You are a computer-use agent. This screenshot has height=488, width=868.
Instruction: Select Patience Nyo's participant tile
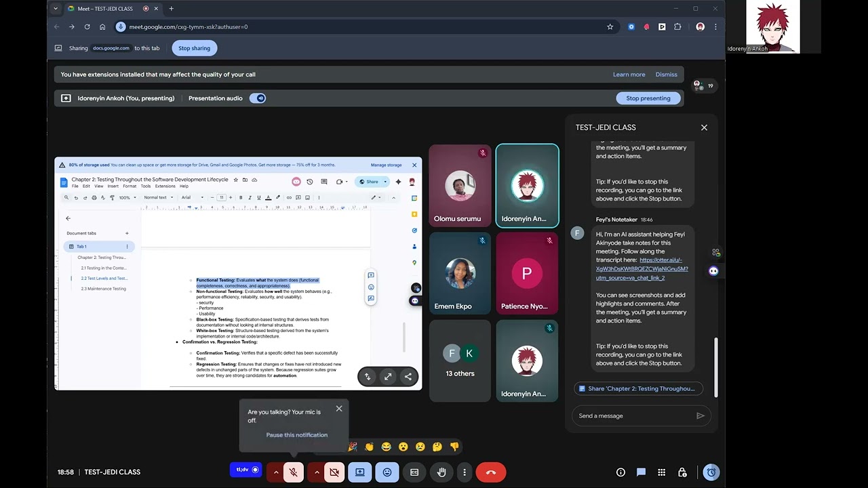pos(527,273)
